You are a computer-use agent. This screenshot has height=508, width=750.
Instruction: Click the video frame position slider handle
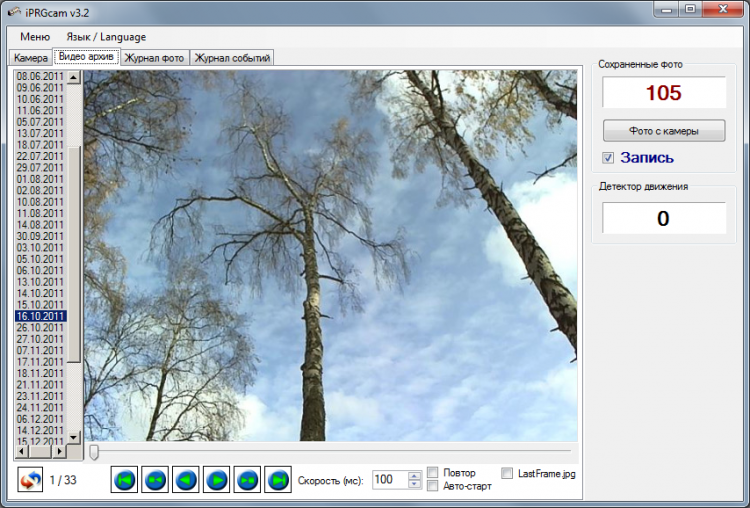click(94, 453)
